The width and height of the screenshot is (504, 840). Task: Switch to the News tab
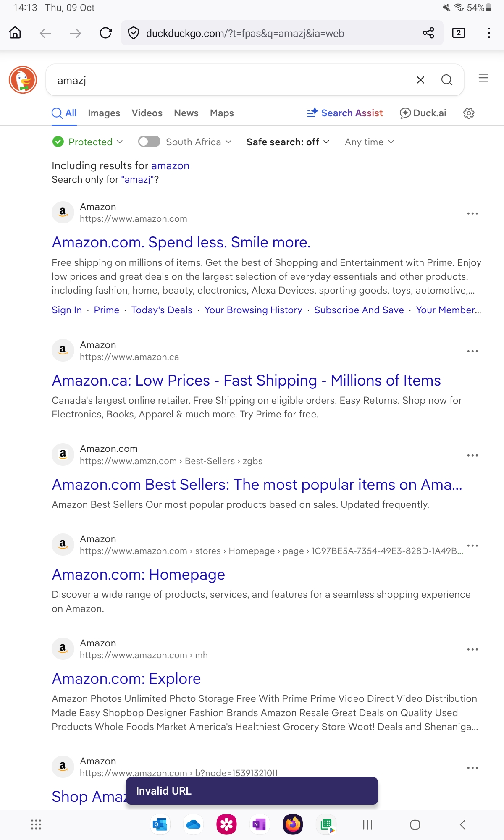pyautogui.click(x=186, y=113)
